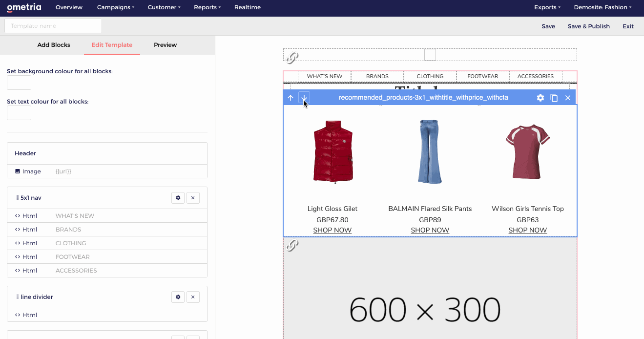Screen dimensions: 644x339
Task: Click SHOP NOW under BALMAIN Flared Silk Pants
Action: [x=430, y=230]
